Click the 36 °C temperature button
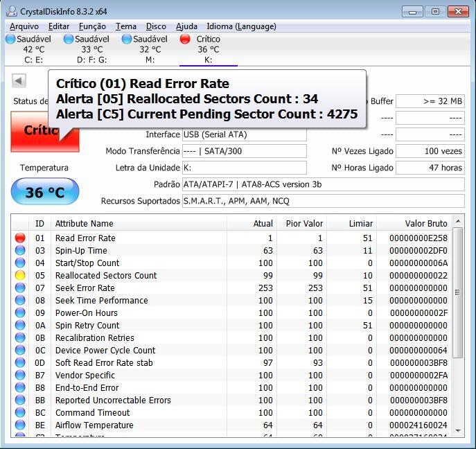The image size is (476, 449). click(x=45, y=192)
